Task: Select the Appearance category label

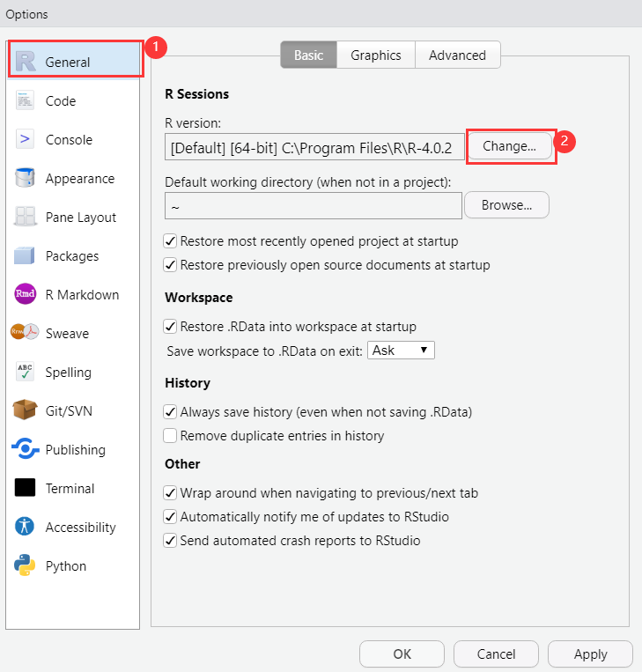Action: [80, 179]
